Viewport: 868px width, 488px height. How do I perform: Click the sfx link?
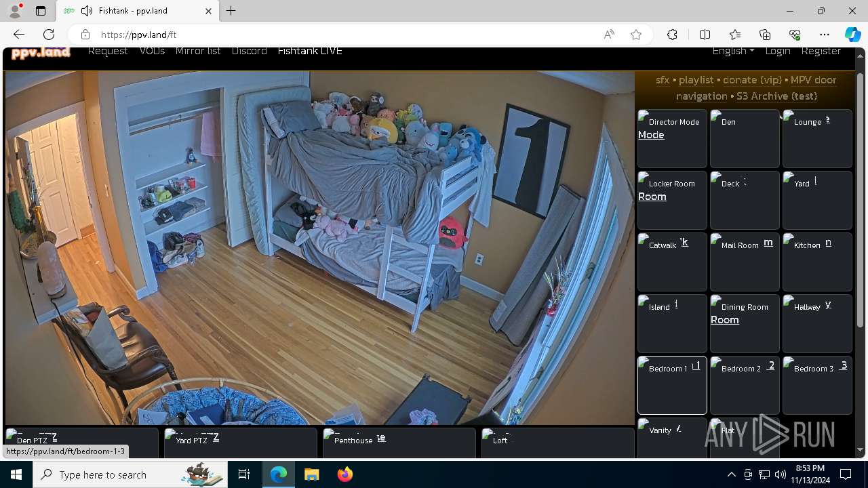point(663,80)
